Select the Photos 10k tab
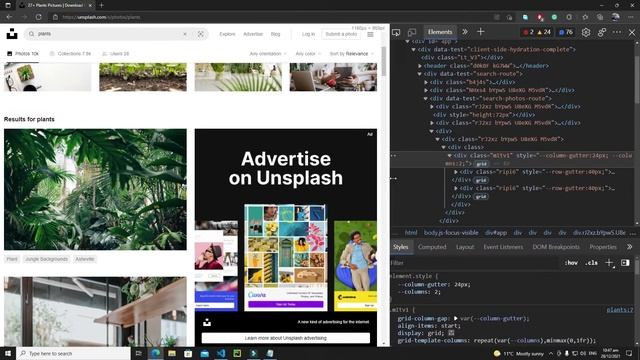This screenshot has width=640, height=360. pos(23,53)
